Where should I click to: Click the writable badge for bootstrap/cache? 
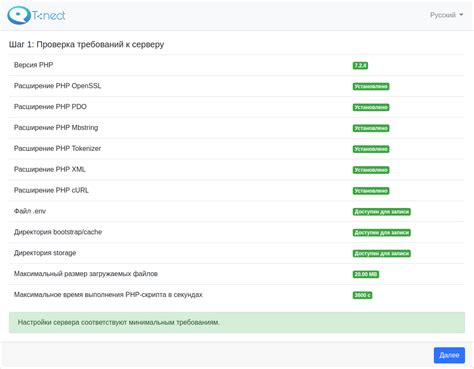(x=382, y=233)
